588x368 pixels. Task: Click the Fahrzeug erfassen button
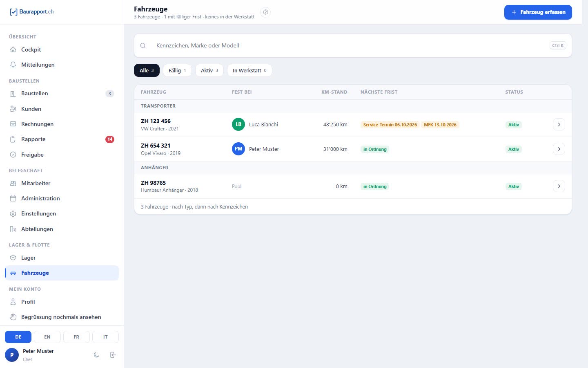tap(538, 12)
